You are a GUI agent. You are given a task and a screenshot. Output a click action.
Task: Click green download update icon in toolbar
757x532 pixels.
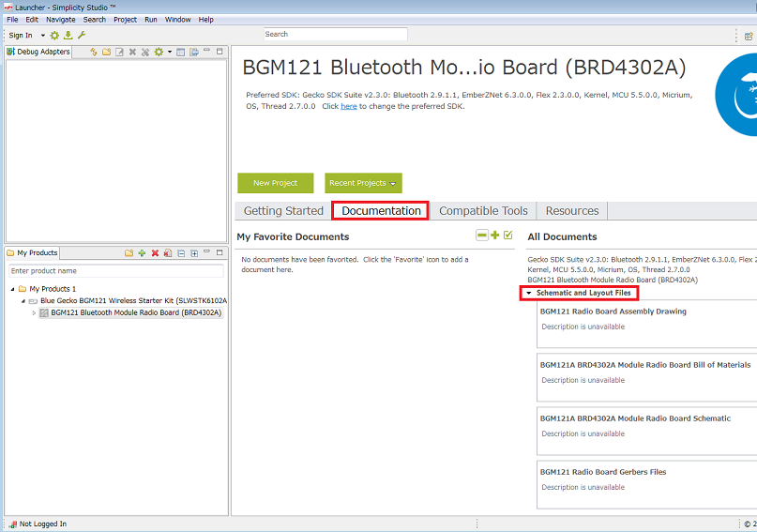pos(68,36)
